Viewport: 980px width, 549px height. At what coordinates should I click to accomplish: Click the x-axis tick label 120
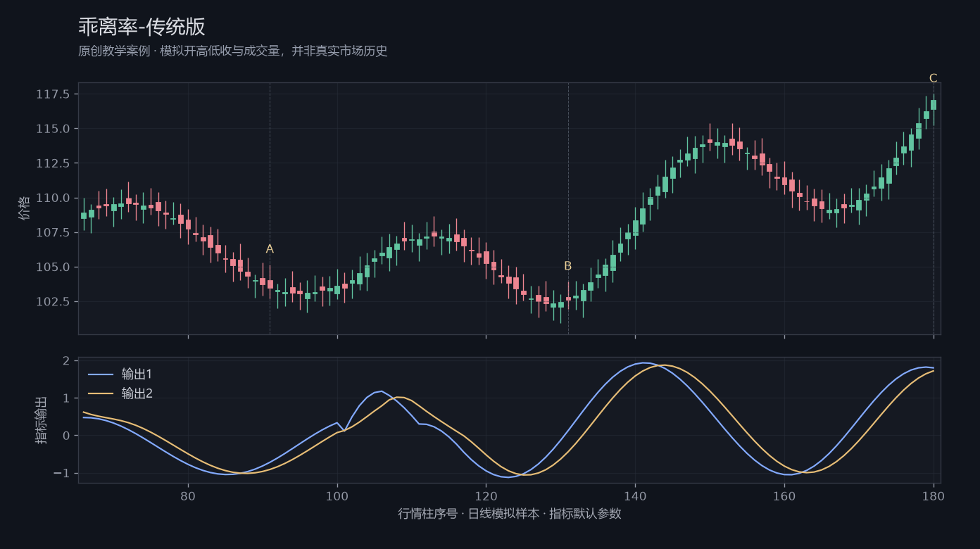point(486,495)
